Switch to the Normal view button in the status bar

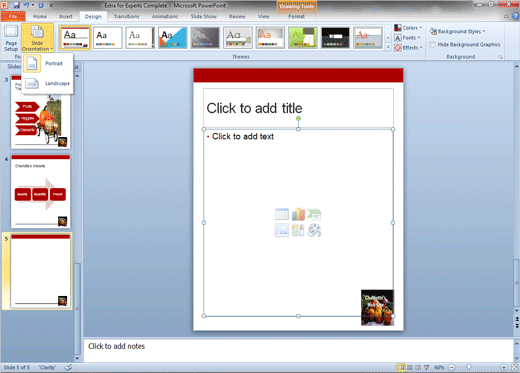(x=401, y=367)
